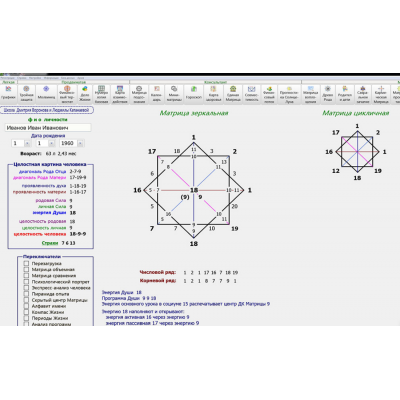The image size is (400, 400).
Task: Open the Родители и дети tool
Action: coord(345,94)
